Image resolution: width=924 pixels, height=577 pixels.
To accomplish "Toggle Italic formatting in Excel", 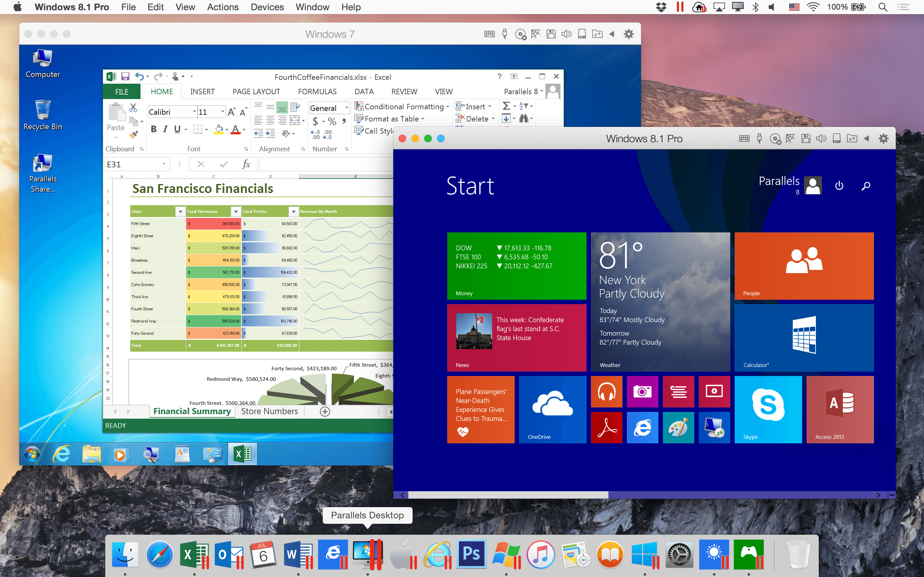I will pos(165,129).
